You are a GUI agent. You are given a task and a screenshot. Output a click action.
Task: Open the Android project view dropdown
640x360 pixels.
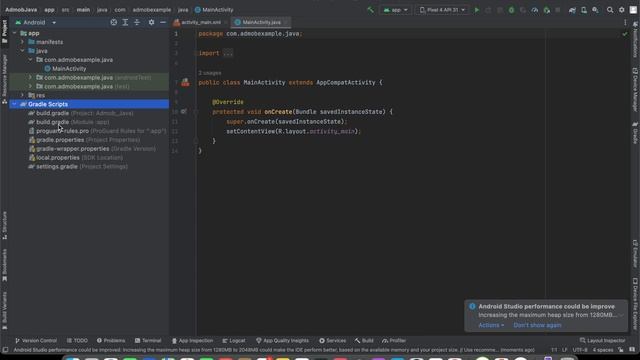click(x=36, y=22)
